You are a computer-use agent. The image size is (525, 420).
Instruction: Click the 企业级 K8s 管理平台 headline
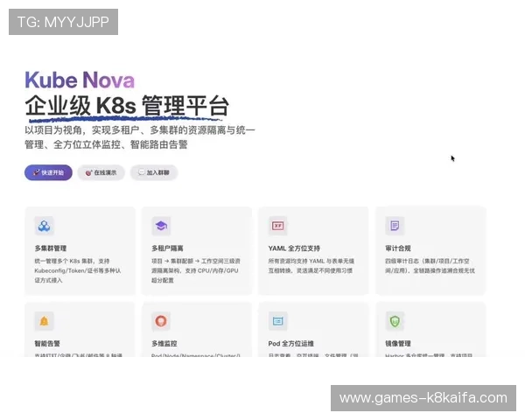coord(127,106)
